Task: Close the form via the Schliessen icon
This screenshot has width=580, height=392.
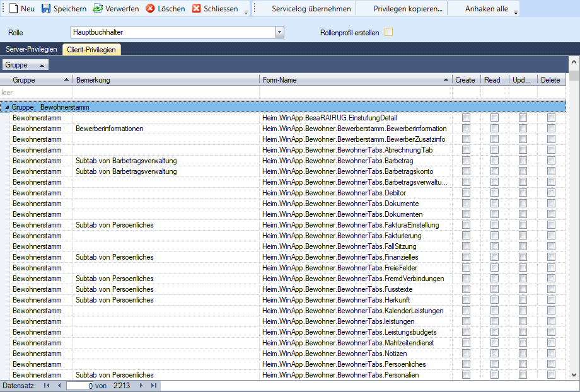Action: [x=196, y=9]
